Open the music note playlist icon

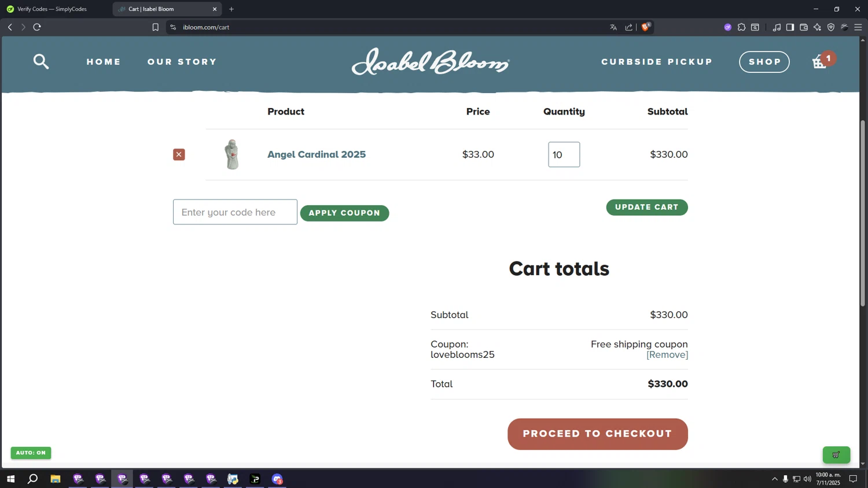pos(777,27)
